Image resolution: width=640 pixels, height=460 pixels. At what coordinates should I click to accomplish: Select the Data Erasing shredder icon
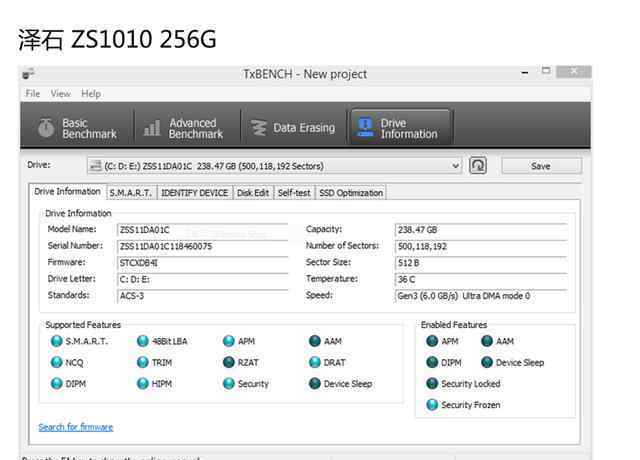point(259,128)
